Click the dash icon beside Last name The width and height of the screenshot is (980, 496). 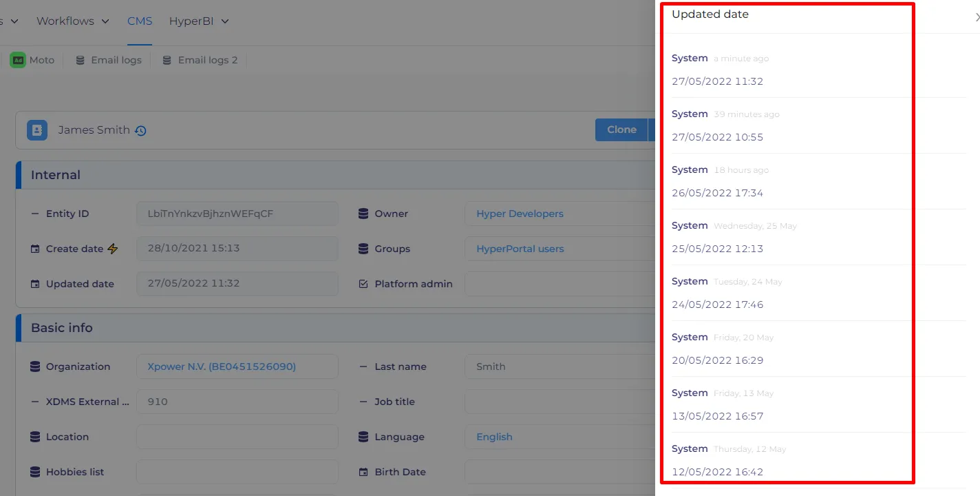click(363, 366)
